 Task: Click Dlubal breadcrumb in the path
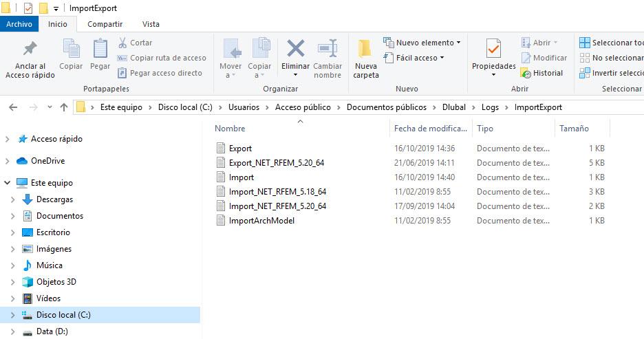pyautogui.click(x=454, y=107)
